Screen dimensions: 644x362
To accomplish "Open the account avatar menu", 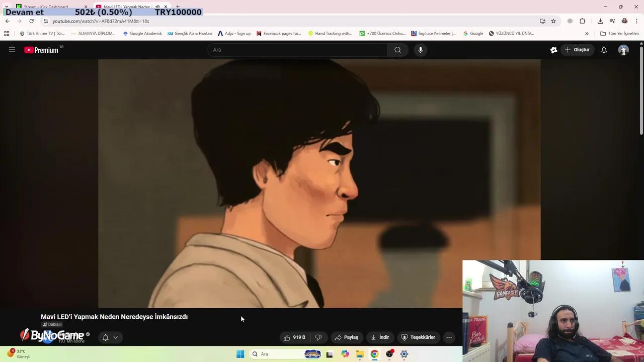I will (623, 50).
